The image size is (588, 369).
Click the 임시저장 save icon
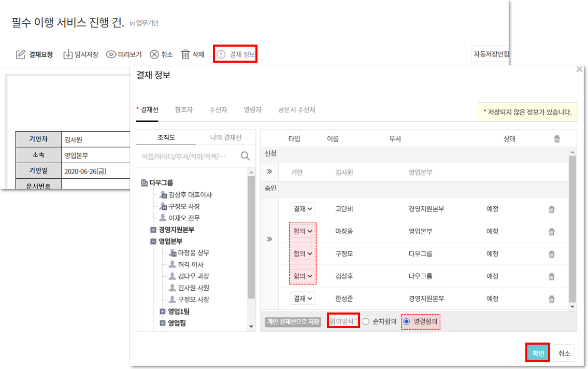pyautogui.click(x=68, y=54)
